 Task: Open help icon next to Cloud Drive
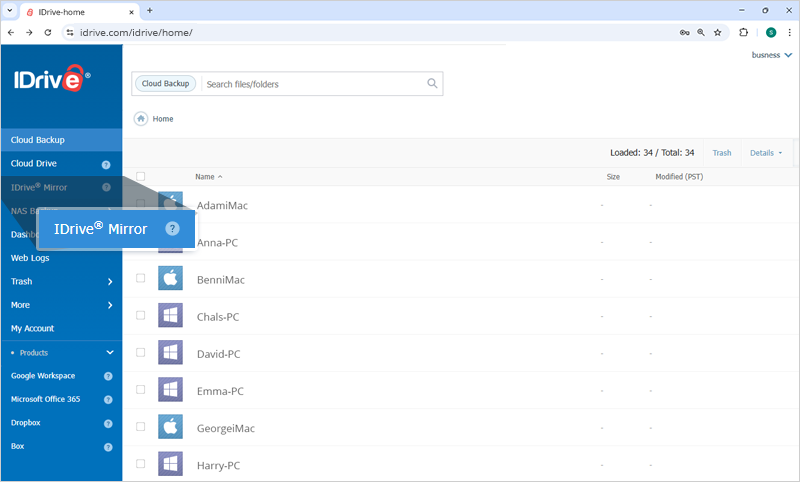click(x=106, y=164)
